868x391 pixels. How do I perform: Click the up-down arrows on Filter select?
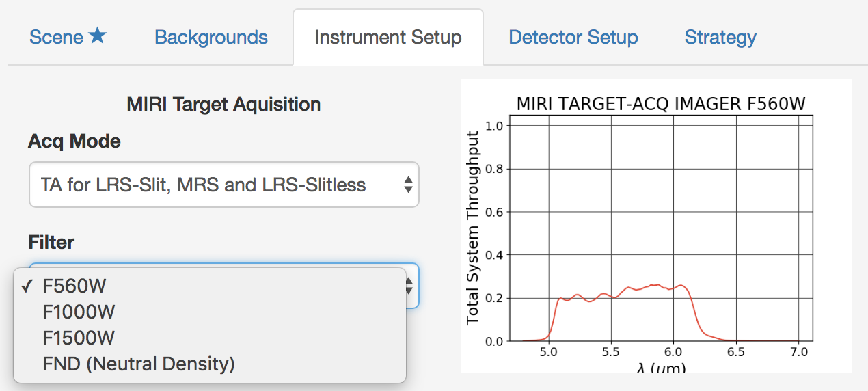pos(409,285)
